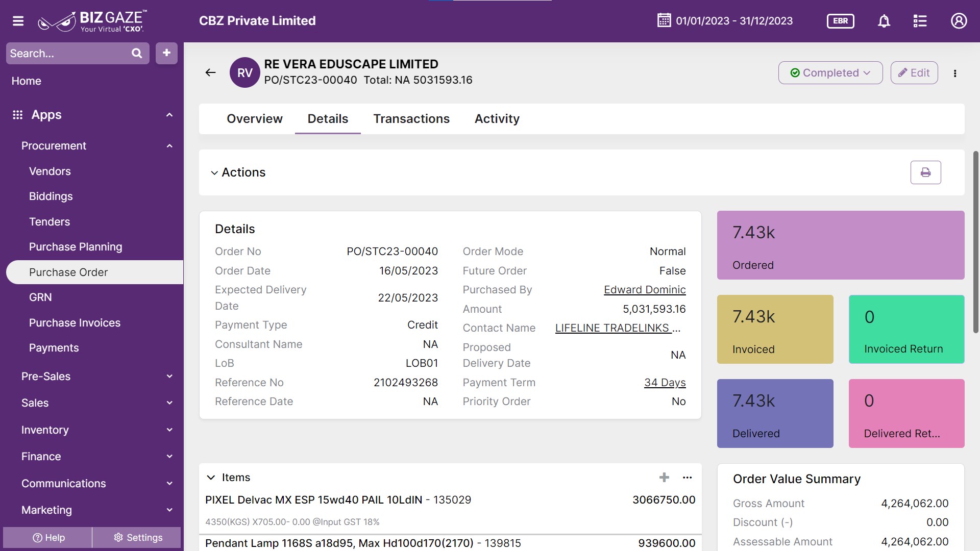980x551 pixels.
Task: Open Payments in sidebar
Action: click(x=54, y=348)
